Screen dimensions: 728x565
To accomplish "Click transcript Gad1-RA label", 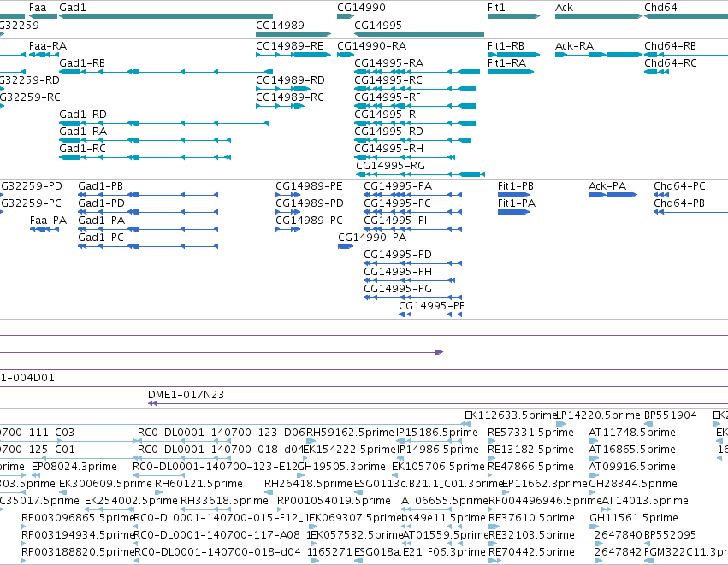I will (83, 132).
